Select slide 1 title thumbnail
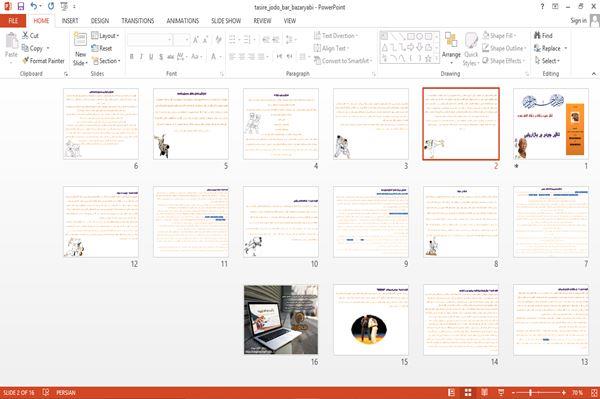 click(551, 124)
